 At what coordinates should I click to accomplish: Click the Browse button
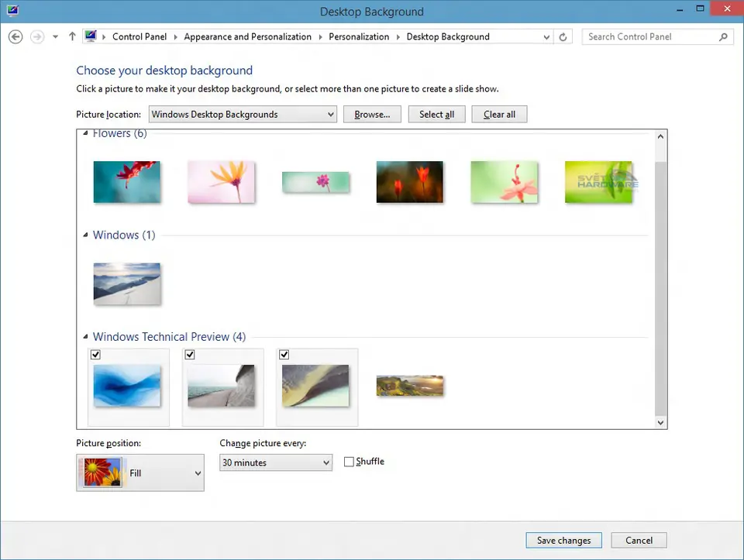pyautogui.click(x=372, y=114)
